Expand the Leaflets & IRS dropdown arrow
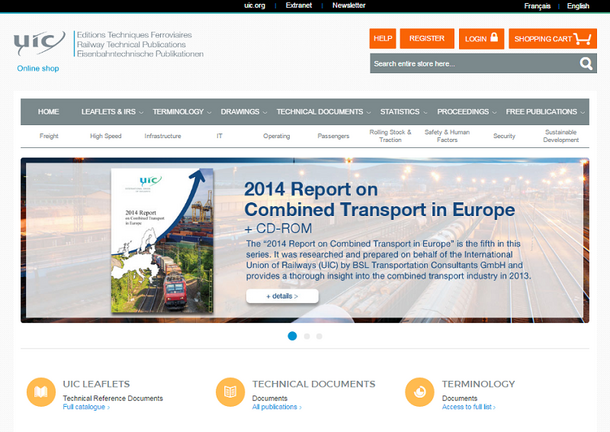Viewport: 610px width, 432px height. tap(141, 112)
